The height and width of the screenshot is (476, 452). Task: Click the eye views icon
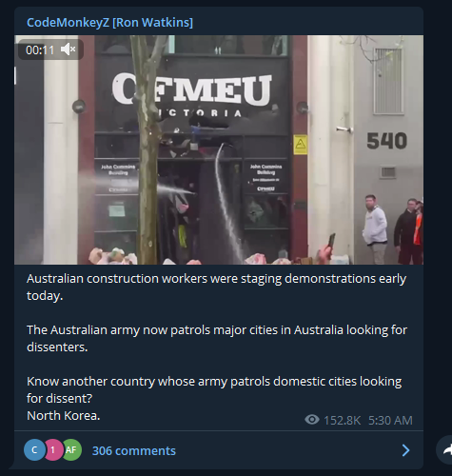coord(312,420)
